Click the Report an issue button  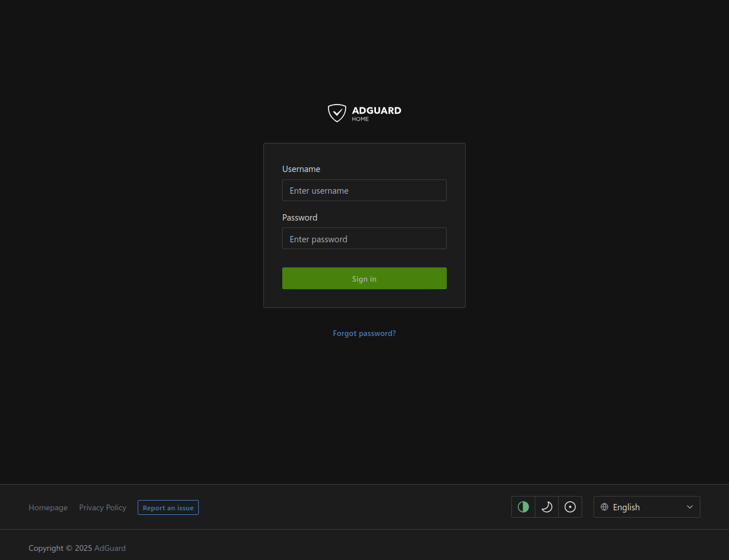tap(168, 507)
